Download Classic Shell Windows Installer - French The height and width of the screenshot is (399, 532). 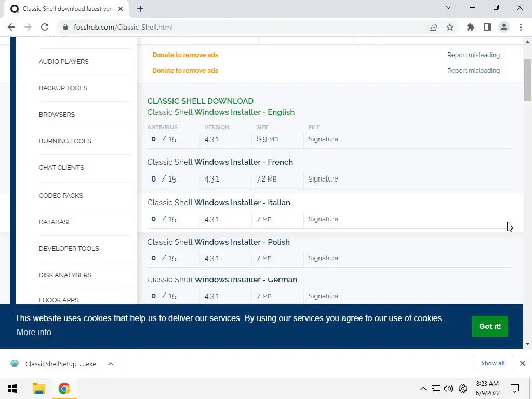tap(220, 162)
